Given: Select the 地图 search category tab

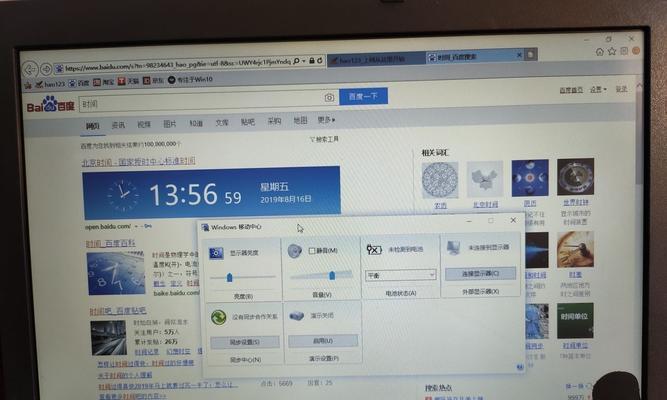Looking at the screenshot, I should (300, 120).
